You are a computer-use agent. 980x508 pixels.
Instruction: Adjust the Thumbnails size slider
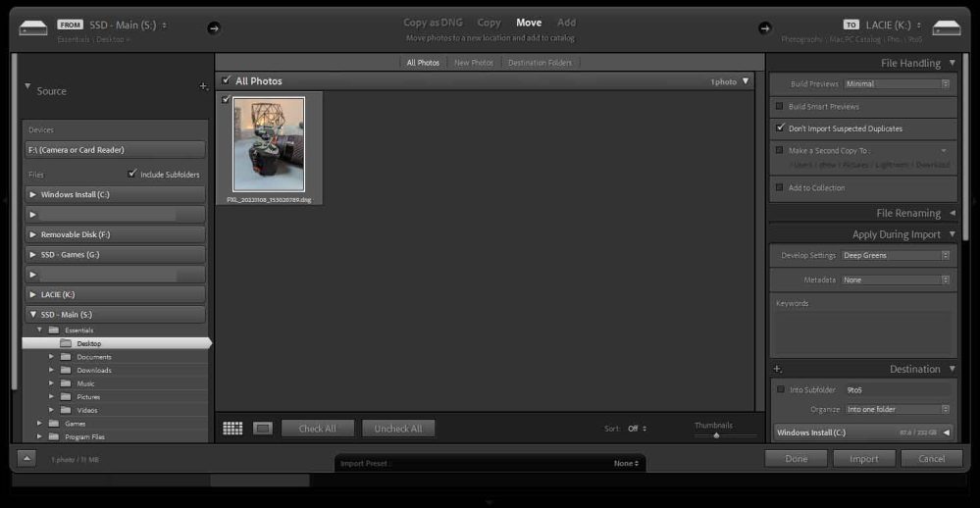717,435
